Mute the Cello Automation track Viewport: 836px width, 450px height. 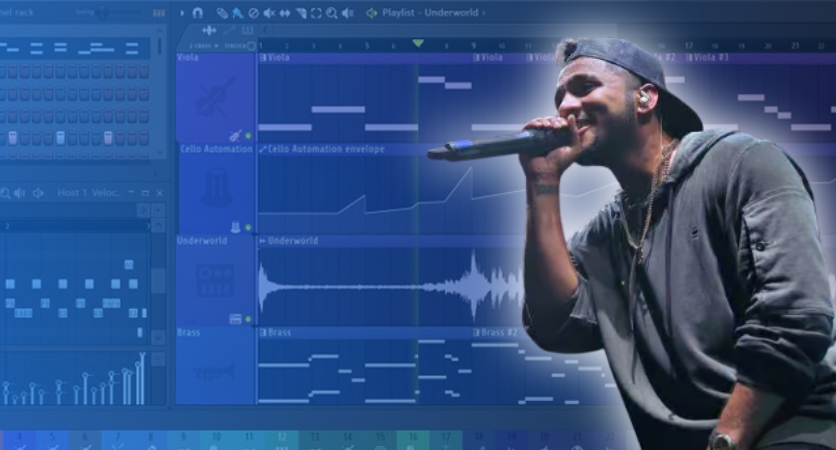[x=248, y=227]
